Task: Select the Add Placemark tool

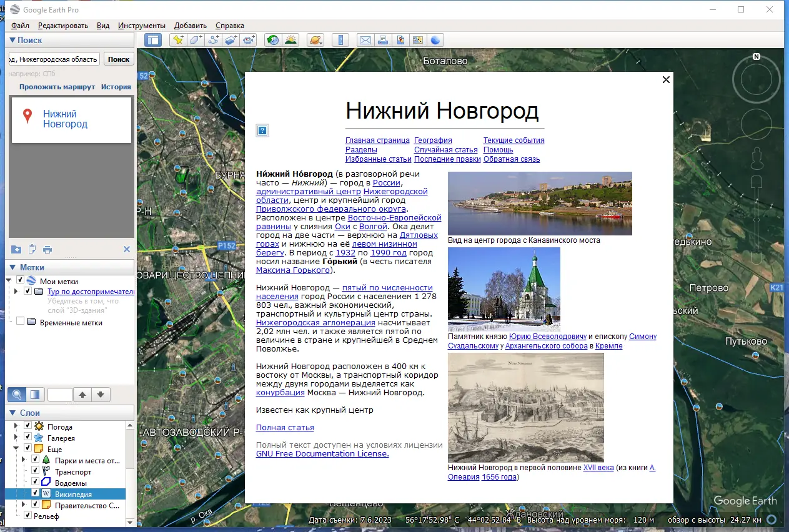Action: [x=179, y=39]
